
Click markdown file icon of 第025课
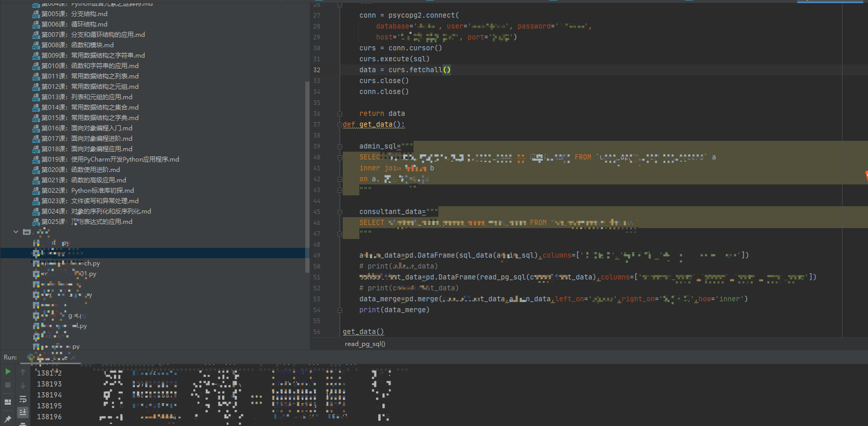[36, 222]
